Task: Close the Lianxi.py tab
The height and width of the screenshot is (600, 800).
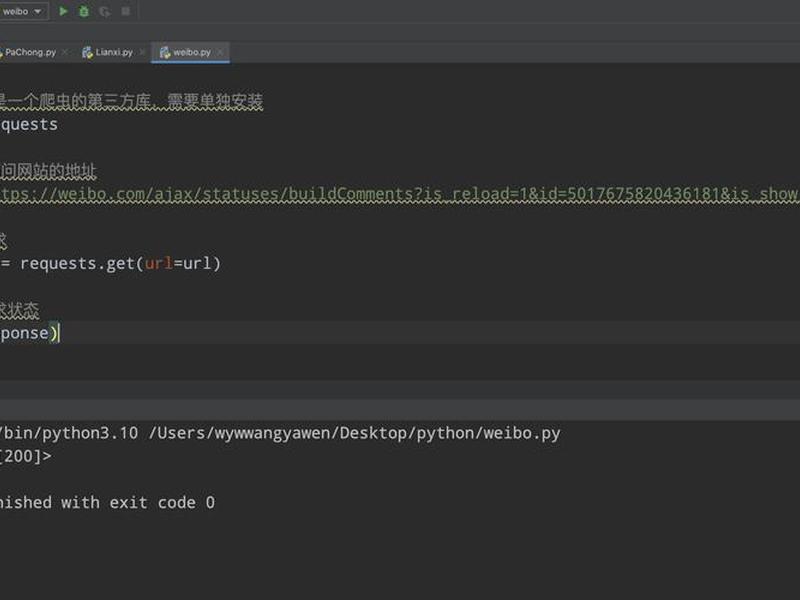Action: pyautogui.click(x=142, y=52)
